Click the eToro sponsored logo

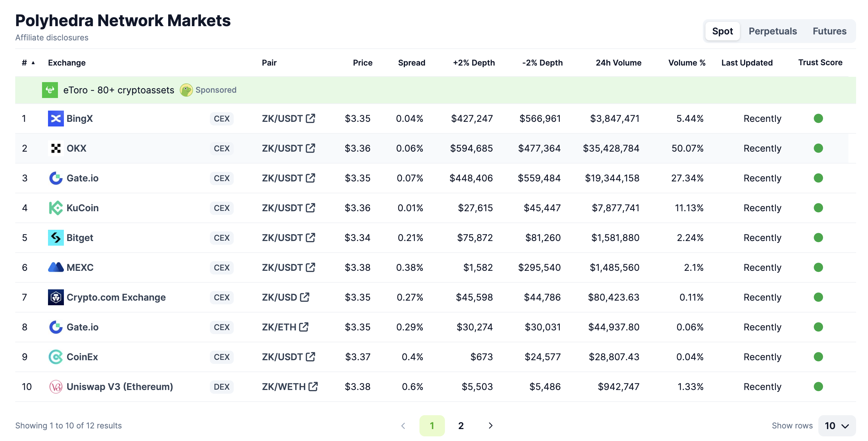click(50, 90)
